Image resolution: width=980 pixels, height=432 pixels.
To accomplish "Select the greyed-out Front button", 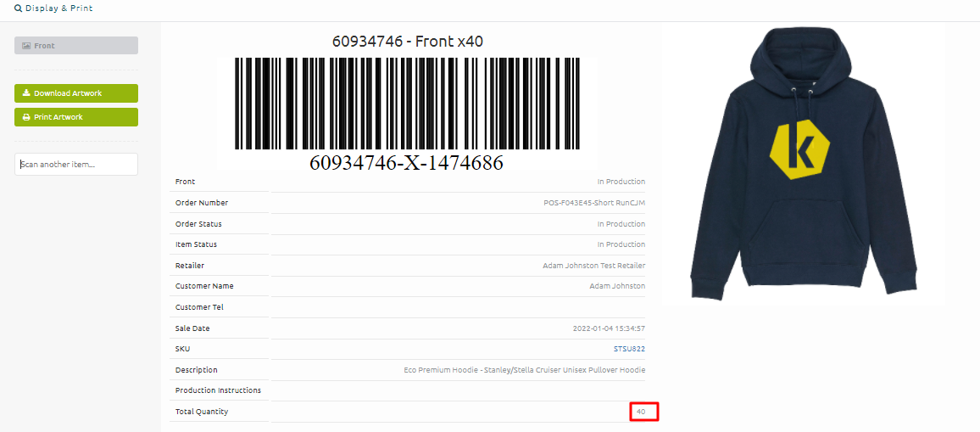I will tap(76, 46).
